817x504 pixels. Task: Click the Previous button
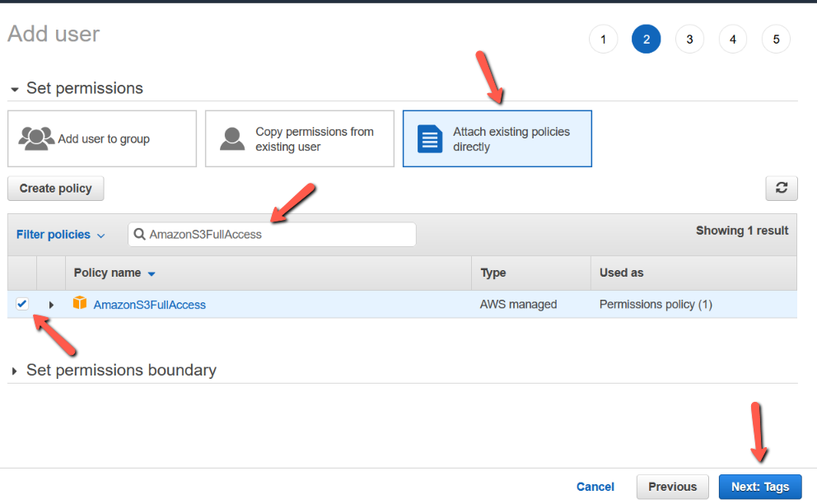click(672, 487)
